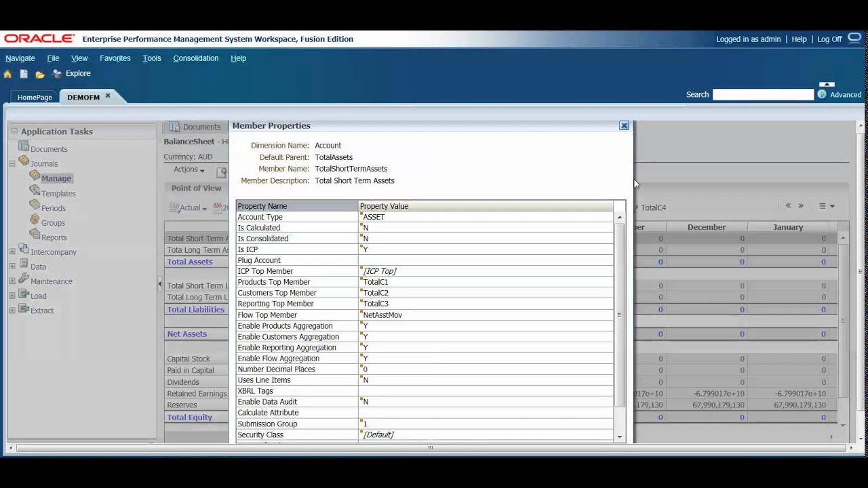The image size is (868, 488).
Task: Click the Explore toolbar button
Action: coord(71,74)
